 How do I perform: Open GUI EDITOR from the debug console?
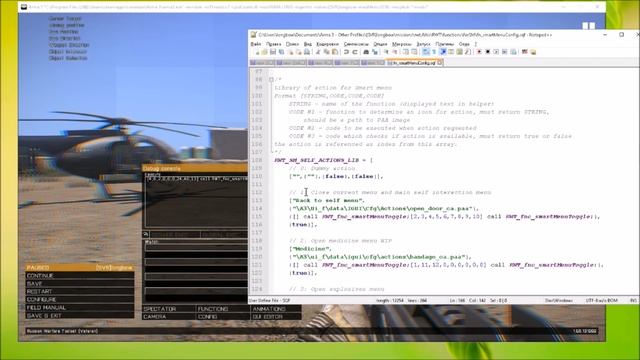[x=276, y=317]
